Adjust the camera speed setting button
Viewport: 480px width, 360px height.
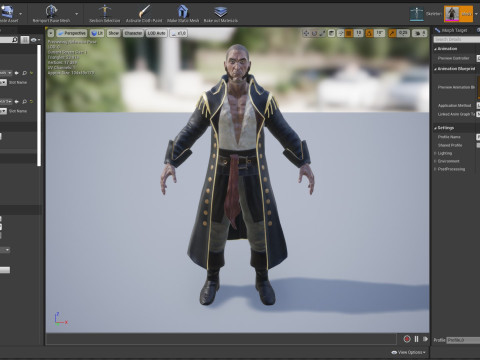click(x=419, y=33)
